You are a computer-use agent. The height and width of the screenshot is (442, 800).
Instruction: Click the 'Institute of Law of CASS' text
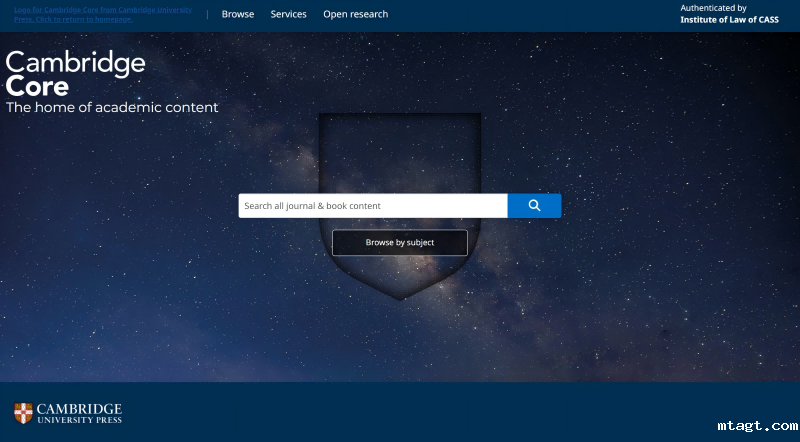729,19
